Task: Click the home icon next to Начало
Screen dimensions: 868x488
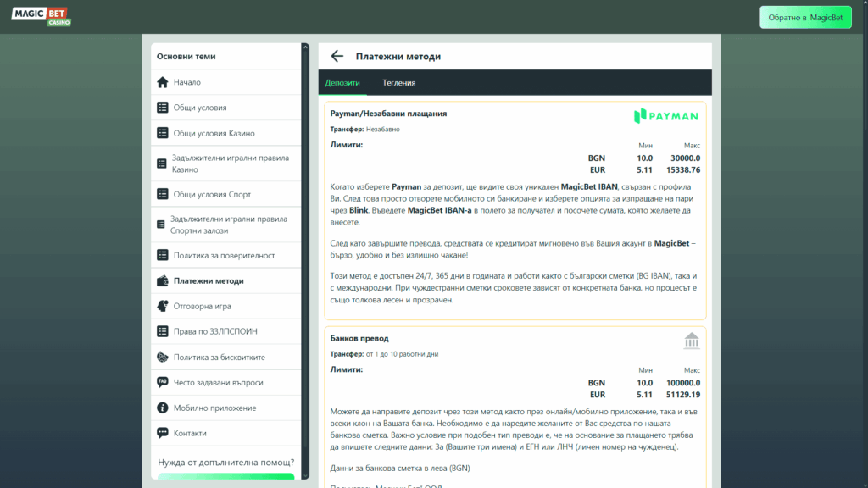Action: 163,82
